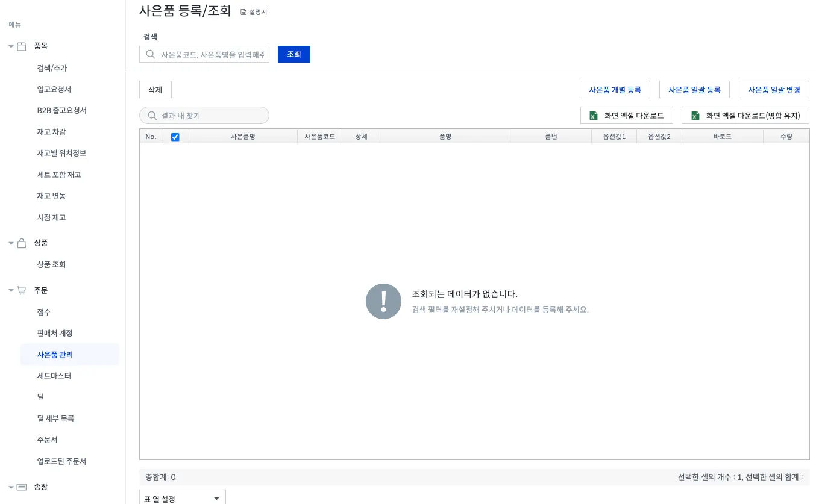The height and width of the screenshot is (504, 816).
Task: Click the 주문 cart icon in sidebar
Action: 22,290
